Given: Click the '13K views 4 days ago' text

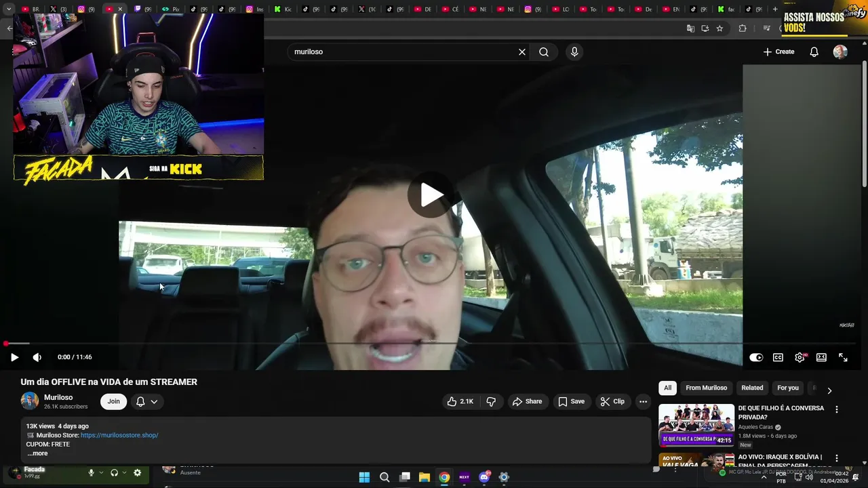Looking at the screenshot, I should 58,426.
